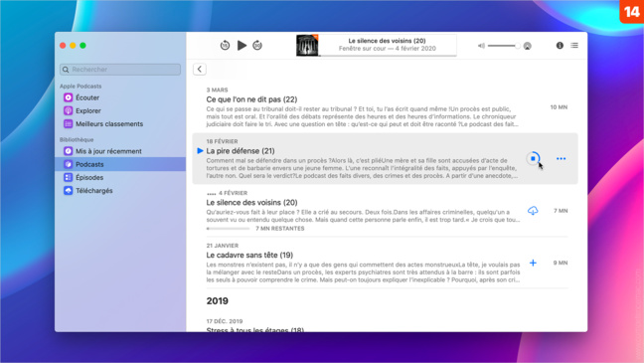The height and width of the screenshot is (363, 644).
Task: Mute using the speaker volume icon
Action: tap(481, 46)
